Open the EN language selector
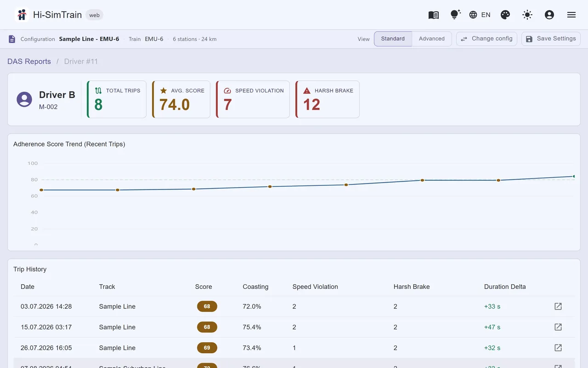Screen dimensions: 588x368 [480, 15]
